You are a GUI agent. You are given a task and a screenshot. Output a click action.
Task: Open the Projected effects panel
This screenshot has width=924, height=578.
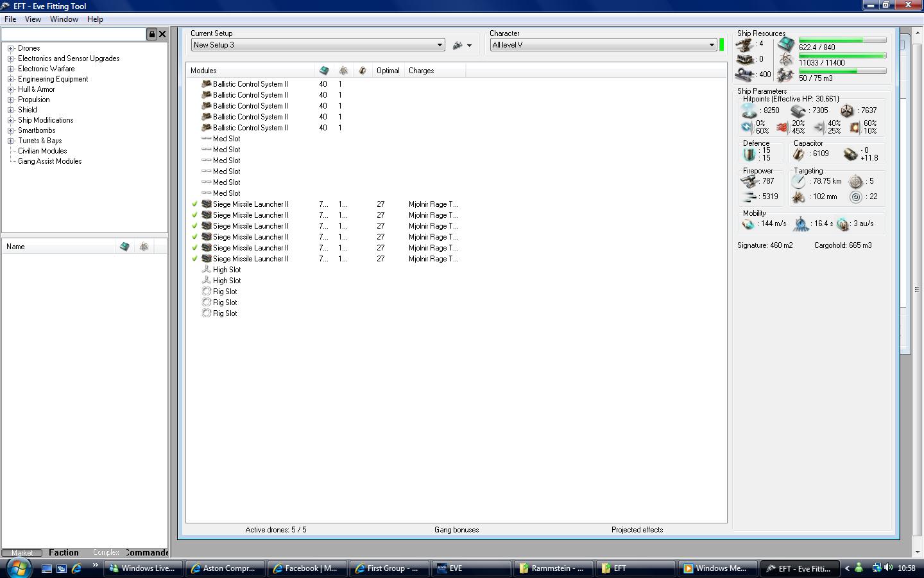637,530
